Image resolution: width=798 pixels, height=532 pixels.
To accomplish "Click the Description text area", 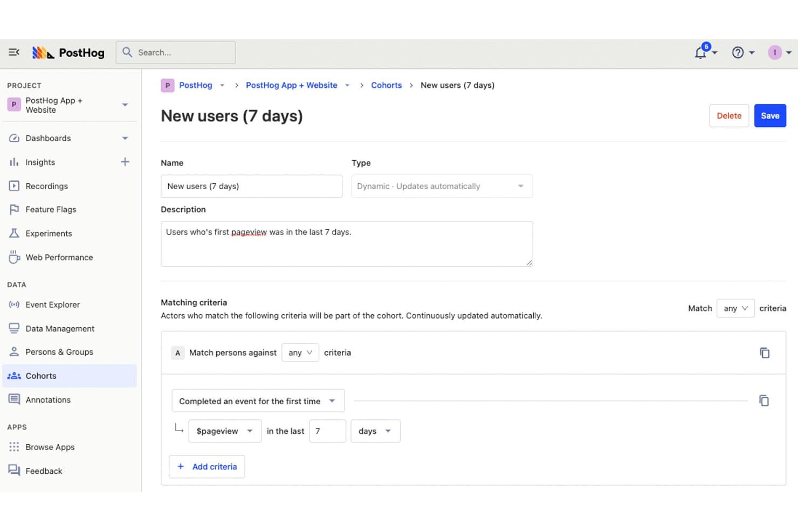I will [x=347, y=244].
